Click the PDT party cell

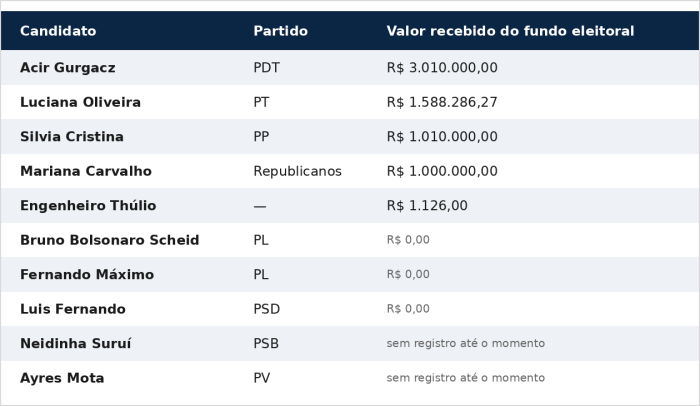pos(267,67)
